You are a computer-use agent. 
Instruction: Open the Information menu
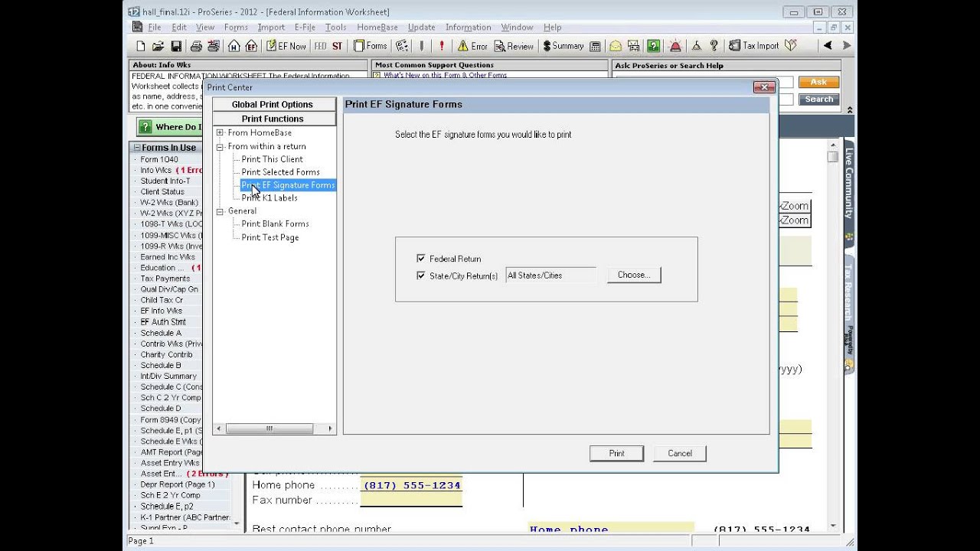[x=468, y=28]
